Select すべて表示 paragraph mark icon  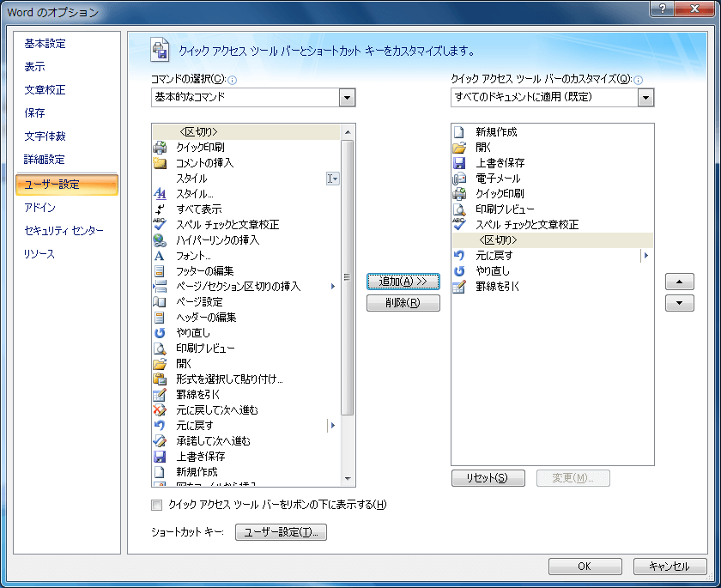coord(160,209)
